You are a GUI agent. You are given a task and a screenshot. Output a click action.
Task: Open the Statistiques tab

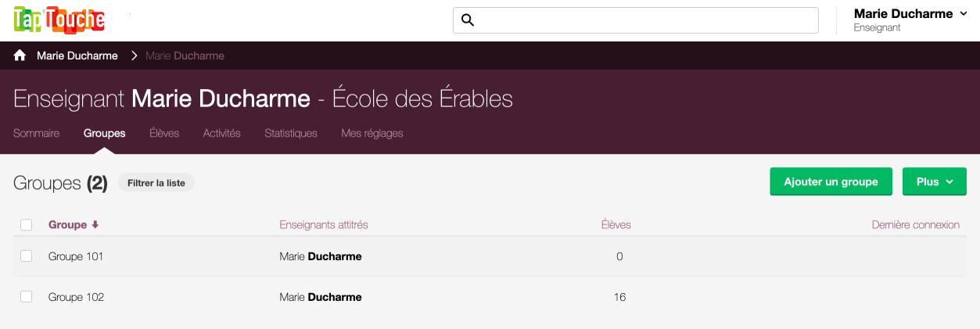tap(291, 134)
